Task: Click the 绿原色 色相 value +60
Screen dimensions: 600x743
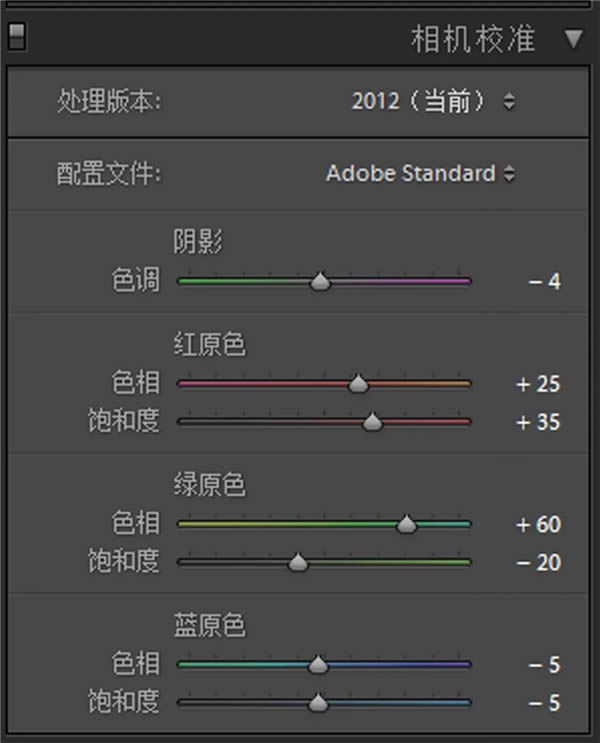Action: point(538,524)
